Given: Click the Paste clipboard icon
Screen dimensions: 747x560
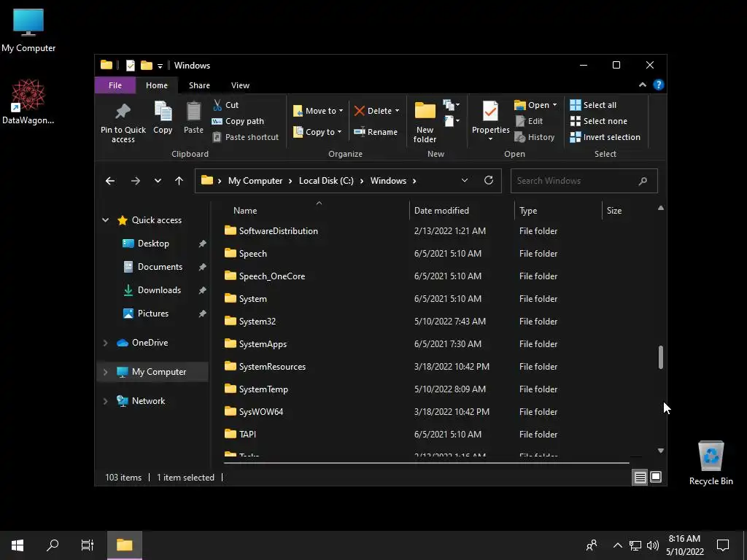Looking at the screenshot, I should point(193,112).
